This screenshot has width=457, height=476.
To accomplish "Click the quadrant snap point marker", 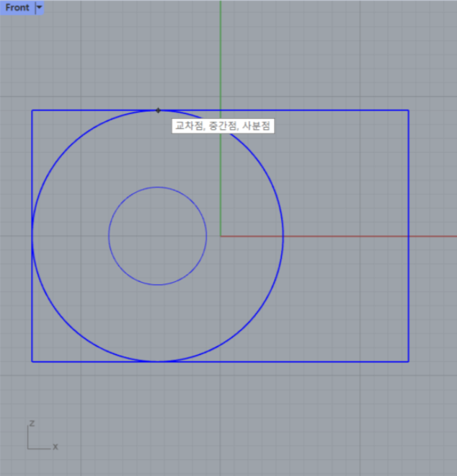I will tap(158, 110).
